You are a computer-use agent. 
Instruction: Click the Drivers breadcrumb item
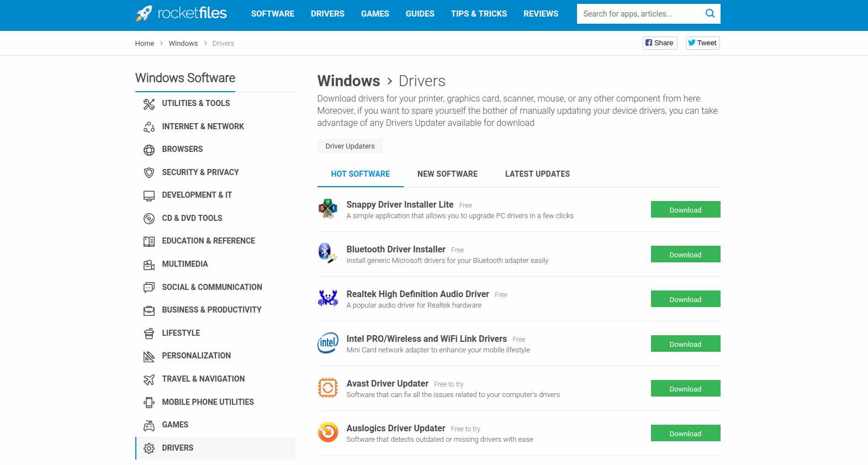click(223, 44)
